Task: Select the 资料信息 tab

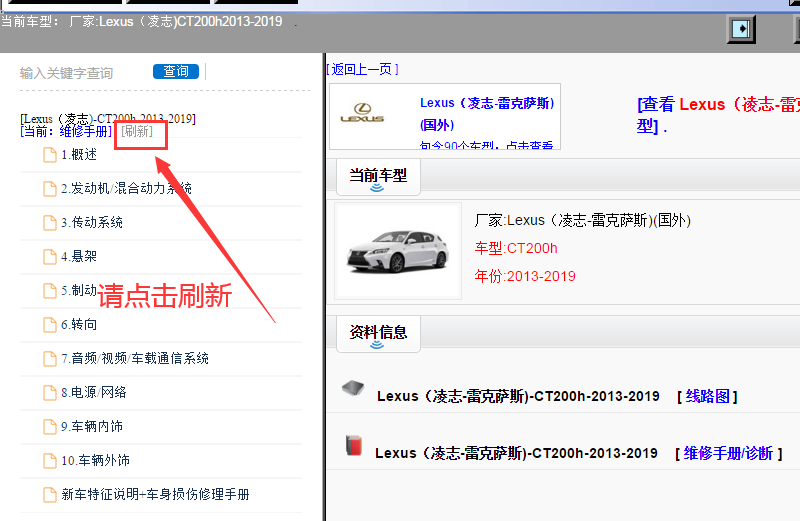Action: 378,333
